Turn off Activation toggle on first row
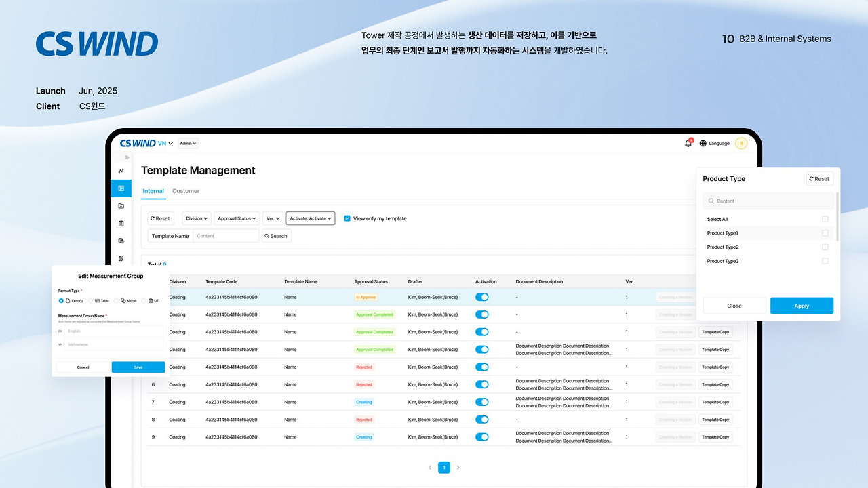Viewport: 868px width, 488px height. tap(481, 297)
